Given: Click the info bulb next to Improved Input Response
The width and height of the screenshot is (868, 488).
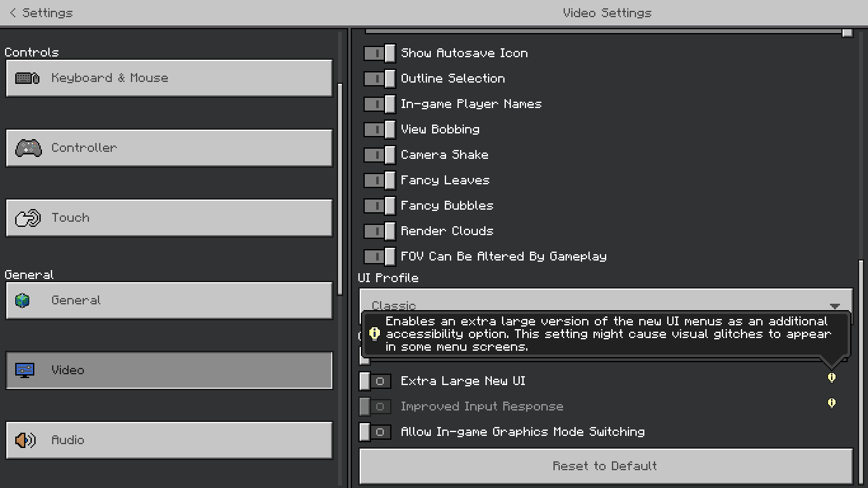Looking at the screenshot, I should pyautogui.click(x=831, y=403).
